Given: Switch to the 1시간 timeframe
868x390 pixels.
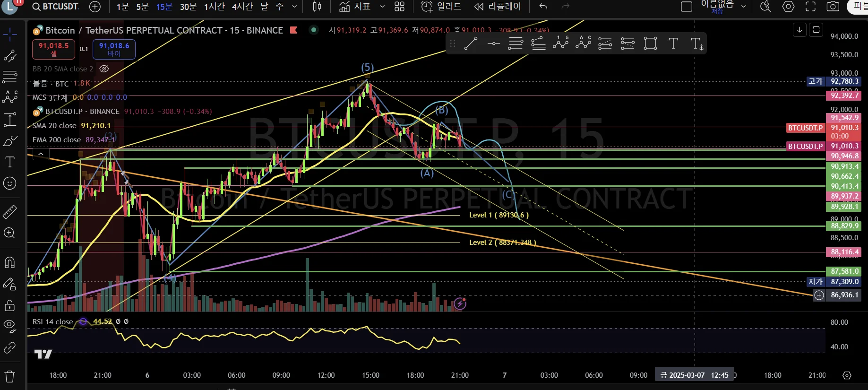Looking at the screenshot, I should (214, 7).
